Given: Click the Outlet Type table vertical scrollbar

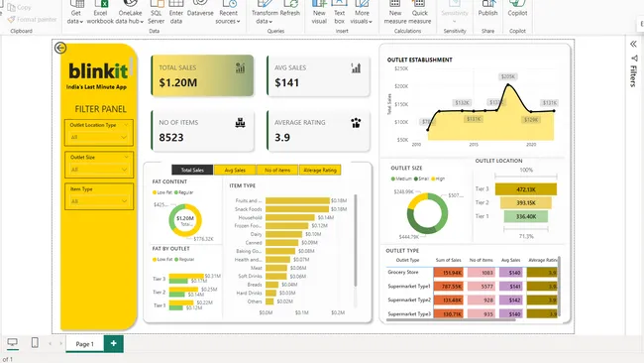Looking at the screenshot, I should (559, 286).
